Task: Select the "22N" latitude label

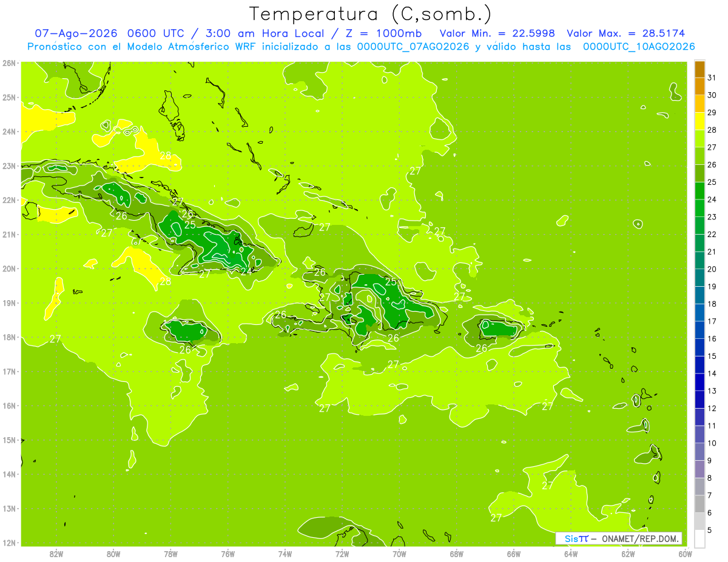Action: [x=9, y=200]
